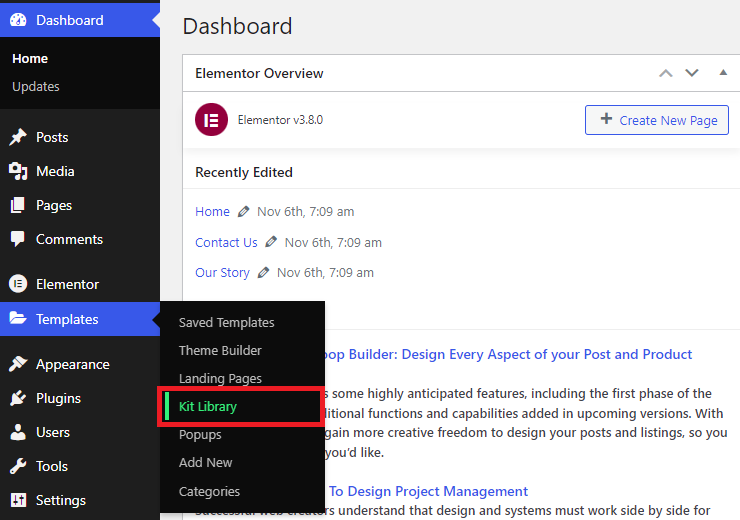Choose Popups in submenu
This screenshot has width=740, height=520.
point(200,435)
